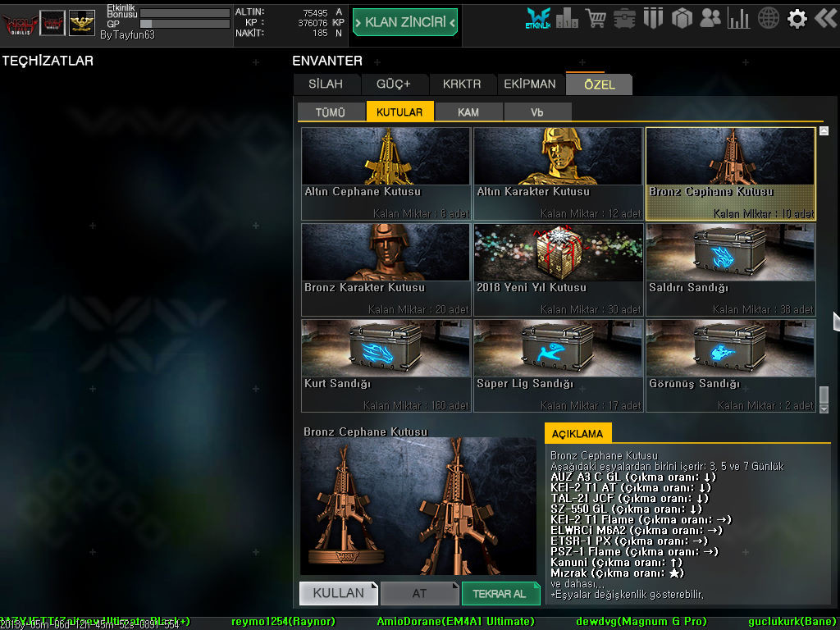Open the shopping cart store icon
Viewport: 840px width, 630px height.
[x=596, y=19]
